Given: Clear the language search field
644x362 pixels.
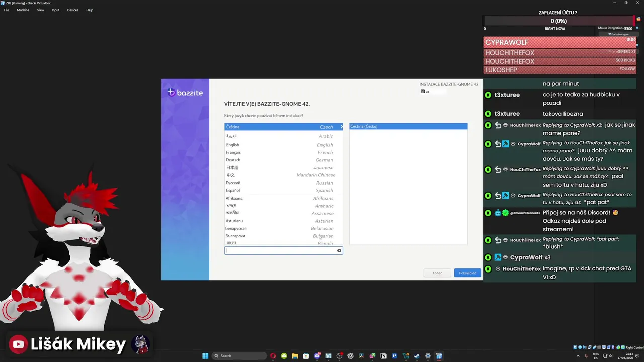Looking at the screenshot, I should tap(339, 250).
